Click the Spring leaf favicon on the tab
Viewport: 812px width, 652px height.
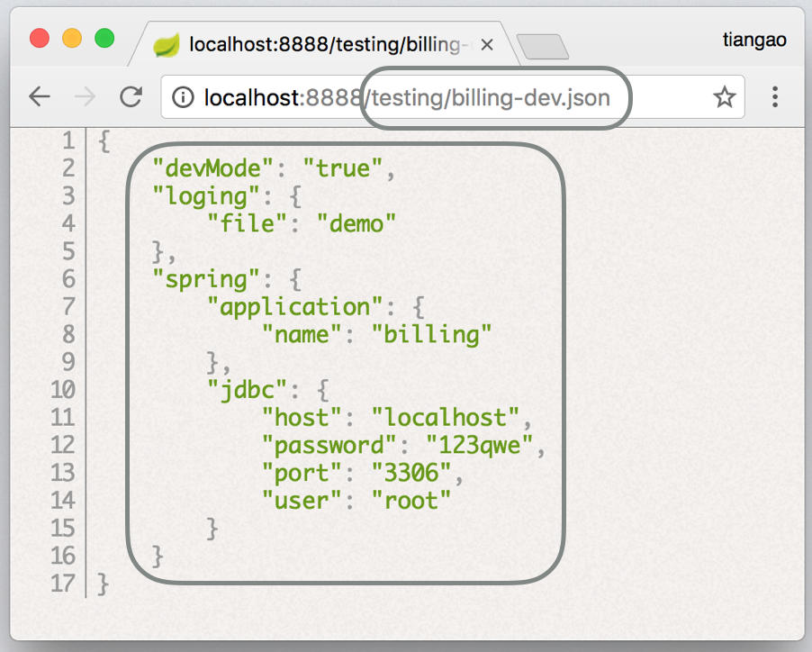click(x=167, y=41)
